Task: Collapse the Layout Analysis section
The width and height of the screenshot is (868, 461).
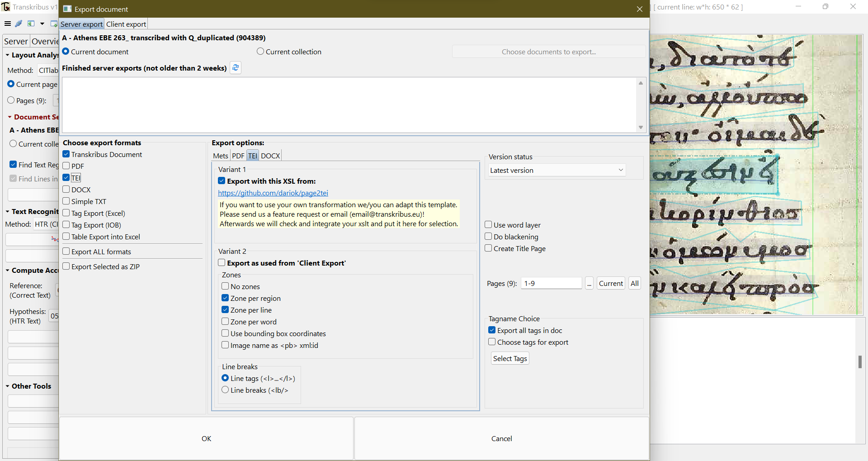Action: pos(7,55)
